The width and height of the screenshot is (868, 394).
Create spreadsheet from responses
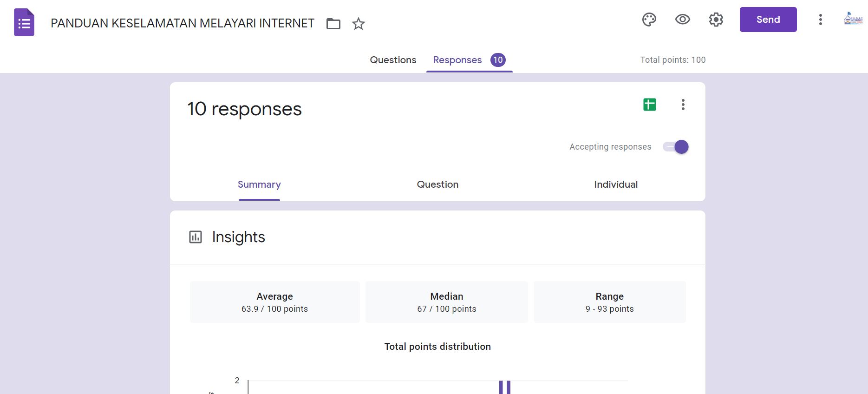point(649,105)
